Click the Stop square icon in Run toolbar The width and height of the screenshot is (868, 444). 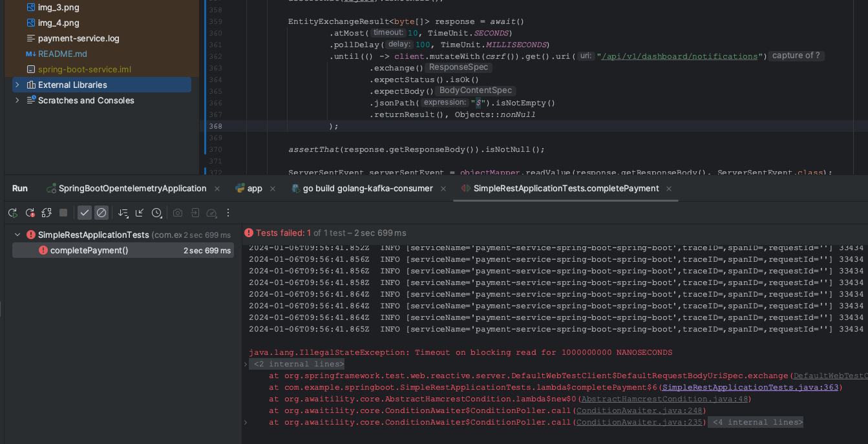click(x=63, y=213)
